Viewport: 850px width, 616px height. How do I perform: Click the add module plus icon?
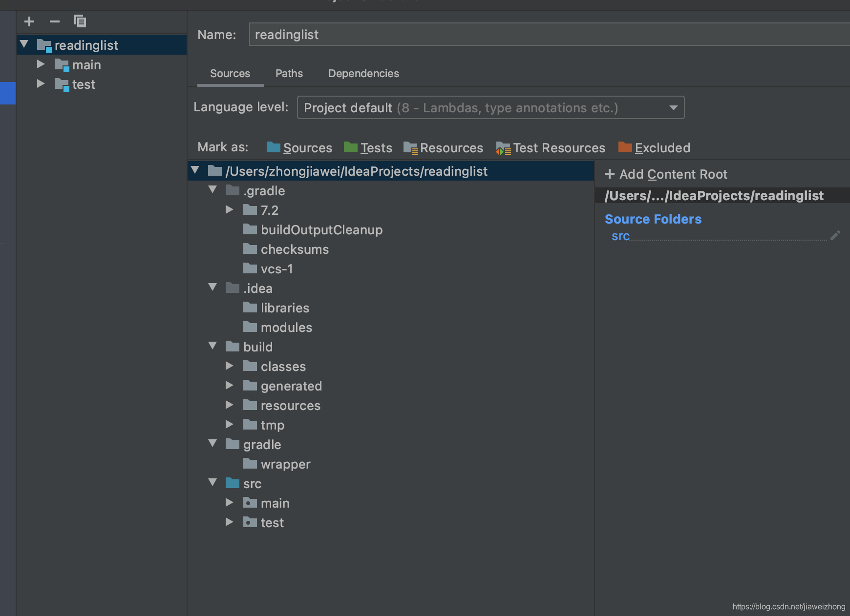pyautogui.click(x=29, y=21)
